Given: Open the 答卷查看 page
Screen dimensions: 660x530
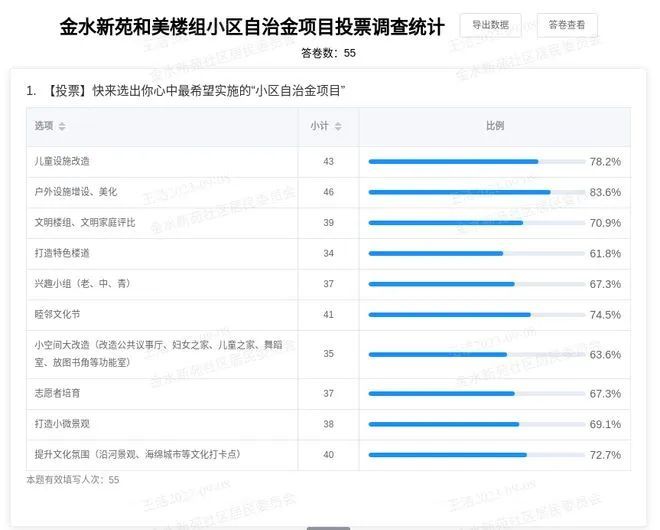Looking at the screenshot, I should 567,25.
